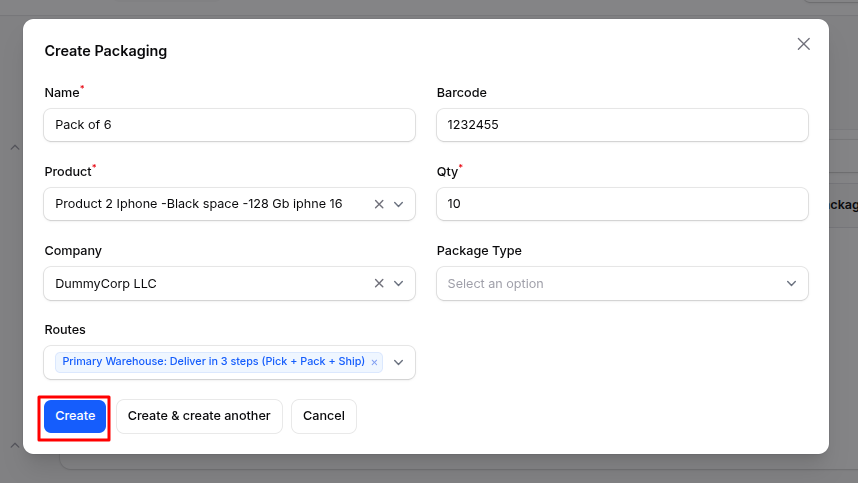
Task: Open the Package Type select box
Action: [622, 283]
